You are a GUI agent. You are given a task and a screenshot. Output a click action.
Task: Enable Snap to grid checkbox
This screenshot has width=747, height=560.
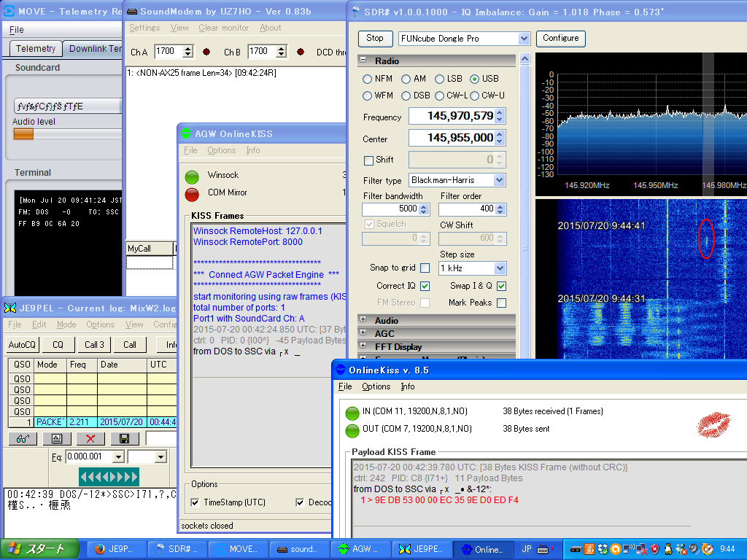pos(425,268)
